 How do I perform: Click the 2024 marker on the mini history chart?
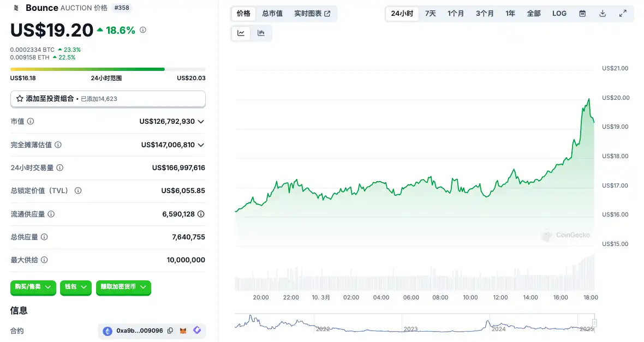[499, 329]
